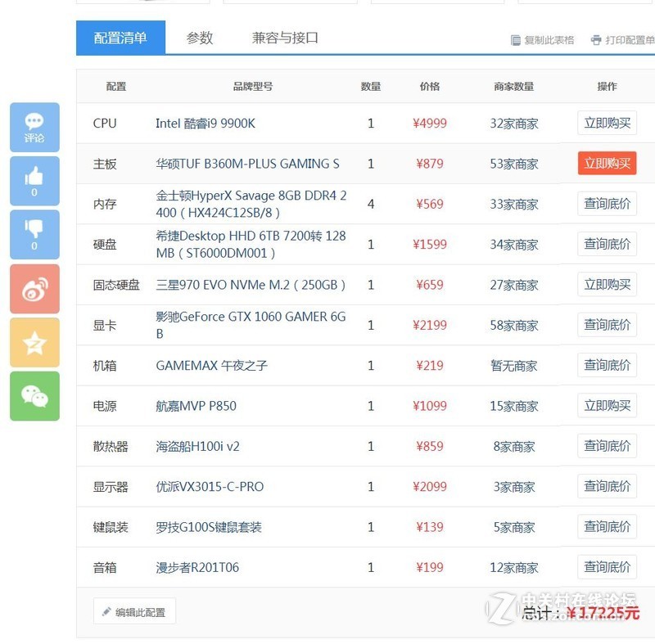Open the 金士顿HyperX Savage 8GB link
The image size is (655, 644).
click(x=251, y=204)
